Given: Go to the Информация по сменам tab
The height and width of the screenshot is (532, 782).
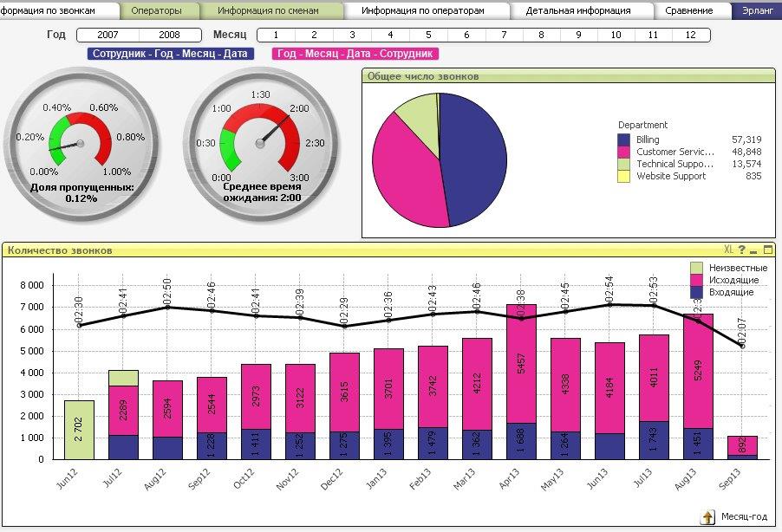Looking at the screenshot, I should [270, 10].
